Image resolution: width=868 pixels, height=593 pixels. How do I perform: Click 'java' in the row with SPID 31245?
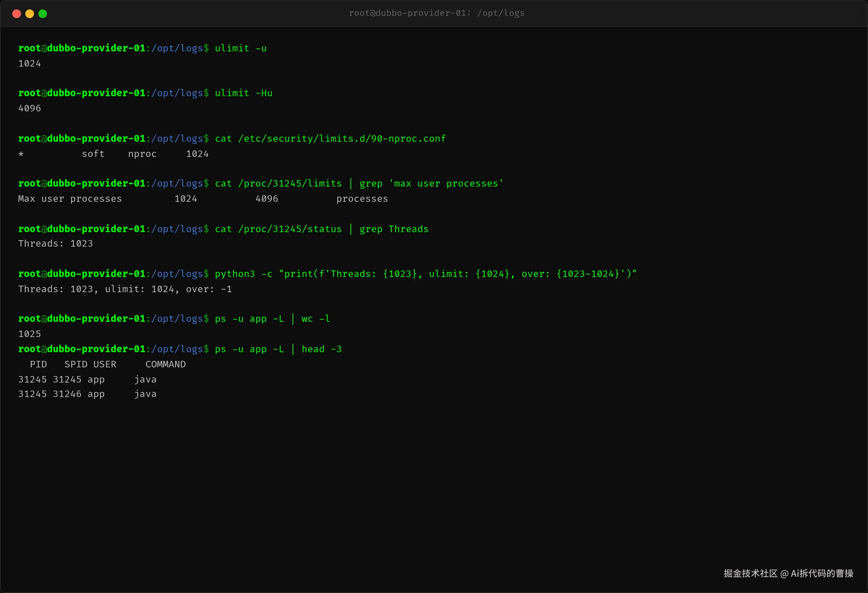[145, 379]
